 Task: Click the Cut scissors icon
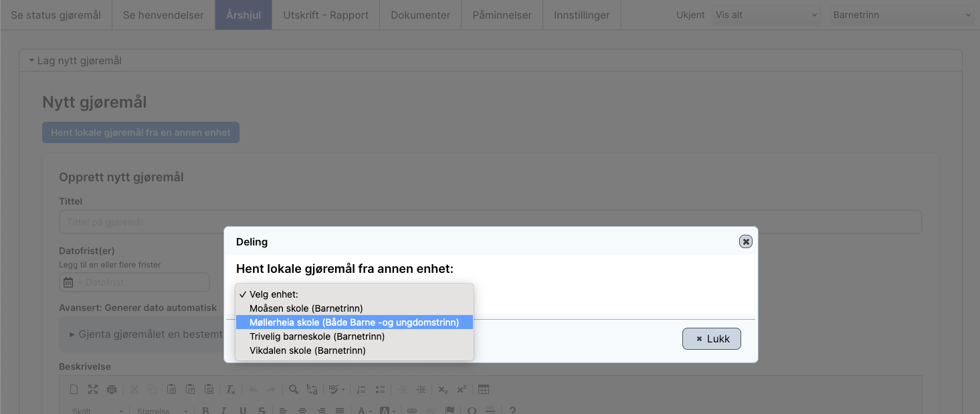click(134, 389)
